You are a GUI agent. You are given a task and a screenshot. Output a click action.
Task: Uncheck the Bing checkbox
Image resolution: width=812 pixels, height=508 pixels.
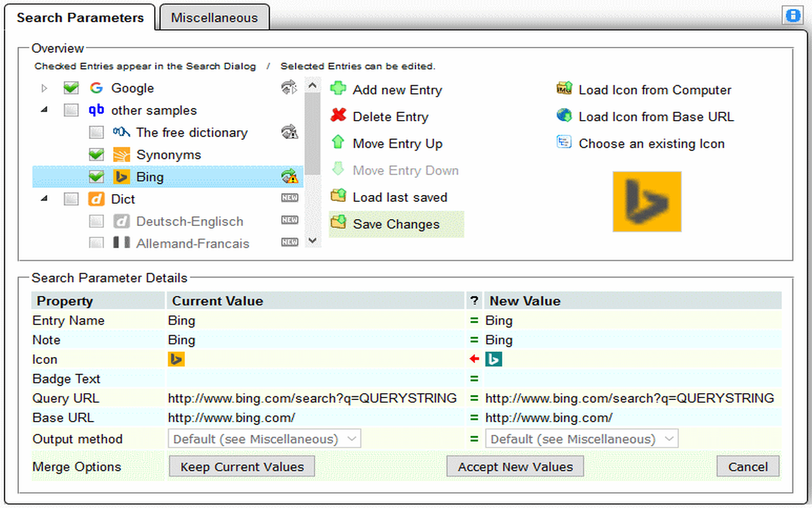96,177
